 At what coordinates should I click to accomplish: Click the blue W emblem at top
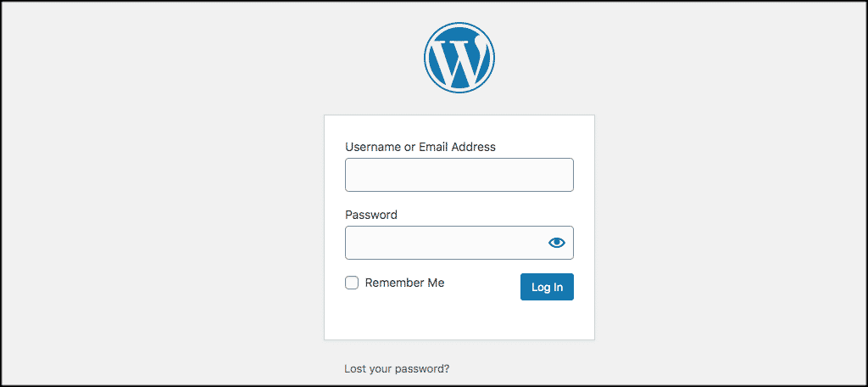pos(459,57)
